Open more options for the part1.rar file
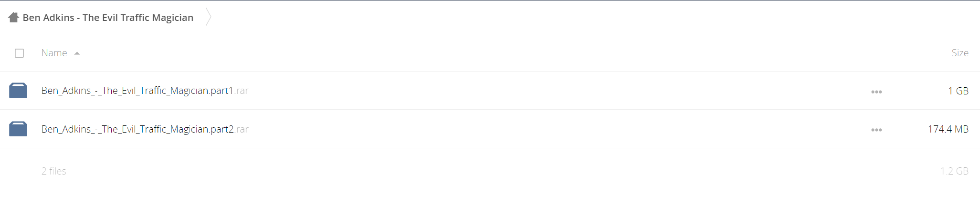This screenshot has width=980, height=216. [x=876, y=92]
